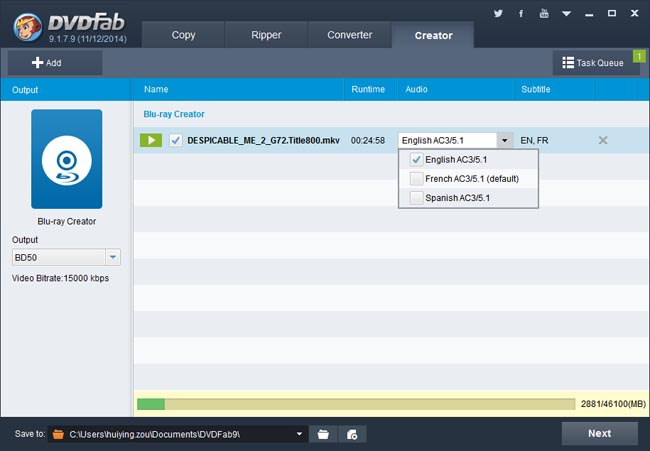Screen dimensions: 650x451
Task: Click the Video Bitrate:15000 kbps text
Action: click(x=61, y=278)
